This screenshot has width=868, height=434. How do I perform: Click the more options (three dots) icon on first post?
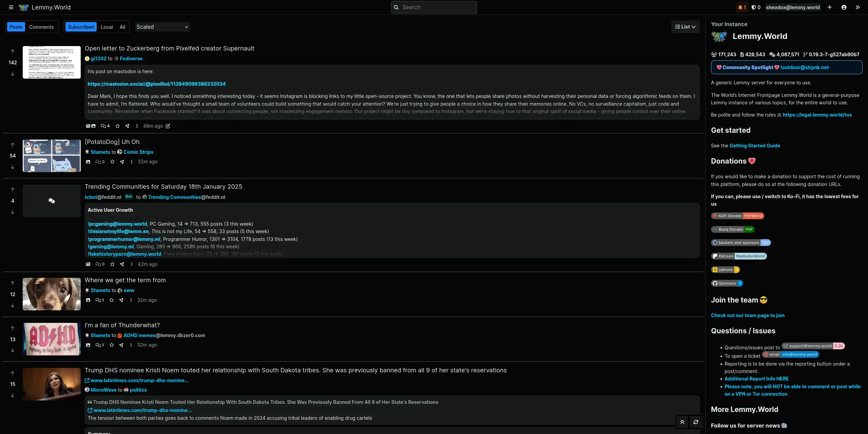[x=137, y=126]
